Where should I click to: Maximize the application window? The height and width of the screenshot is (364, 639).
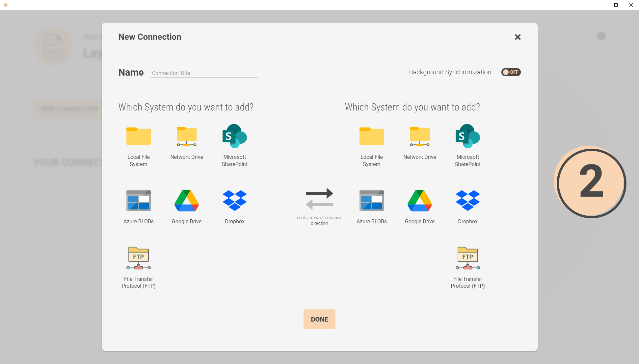tap(616, 5)
